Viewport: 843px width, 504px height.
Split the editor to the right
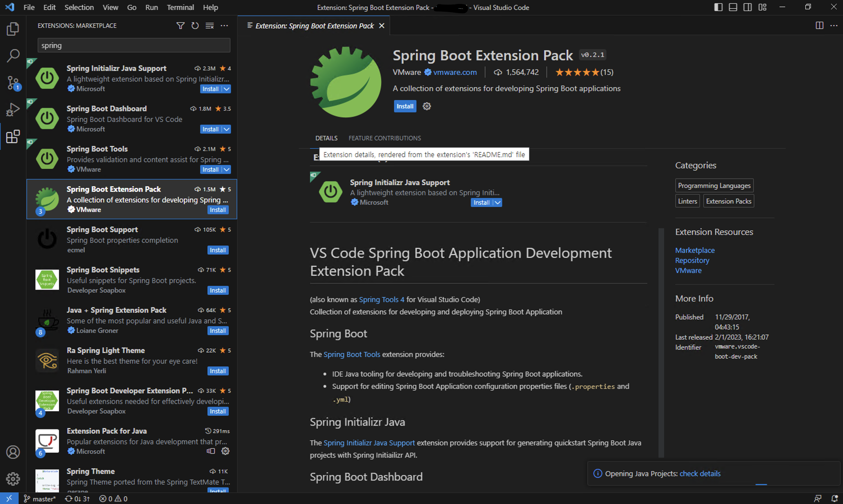[819, 25]
